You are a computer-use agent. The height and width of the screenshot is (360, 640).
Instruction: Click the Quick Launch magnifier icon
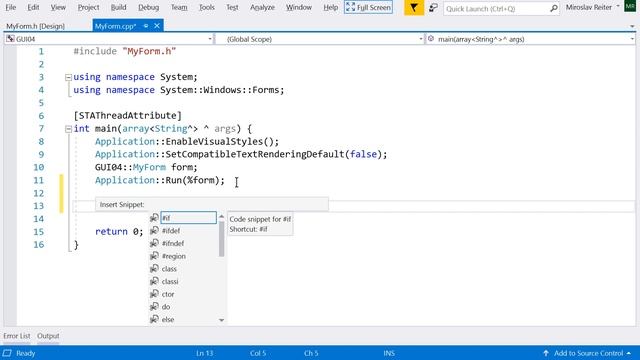pos(553,8)
